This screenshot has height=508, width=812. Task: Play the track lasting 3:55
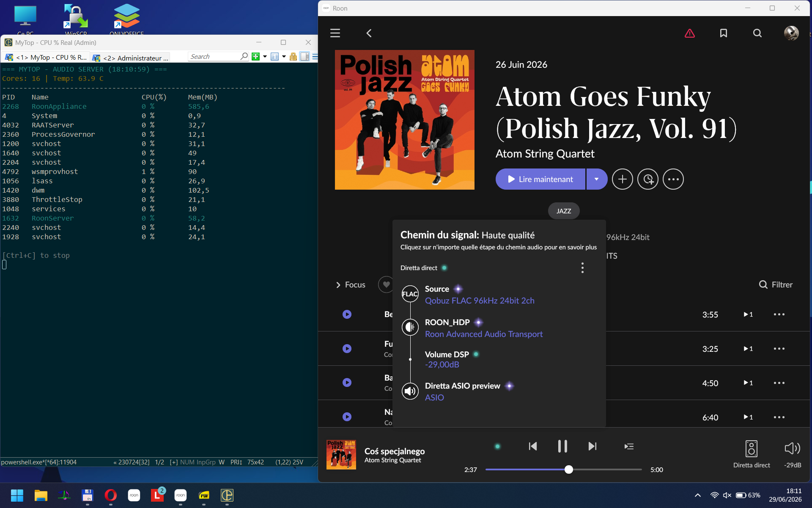pyautogui.click(x=347, y=314)
